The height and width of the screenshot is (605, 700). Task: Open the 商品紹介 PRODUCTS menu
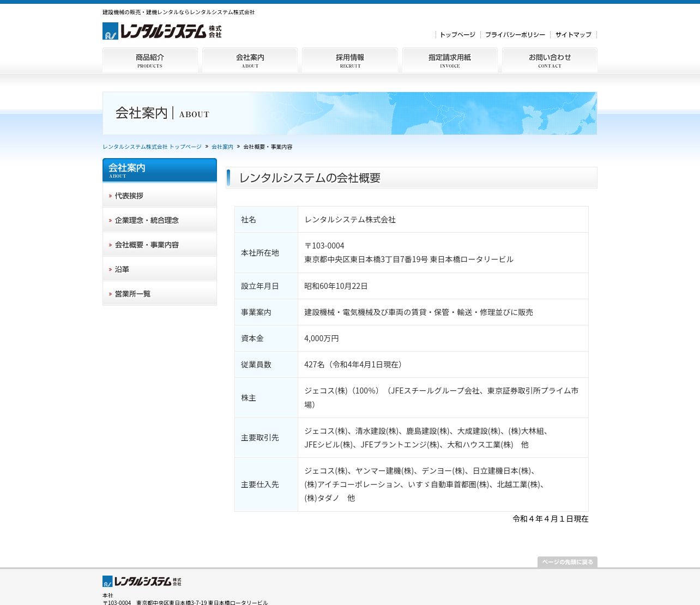click(150, 60)
